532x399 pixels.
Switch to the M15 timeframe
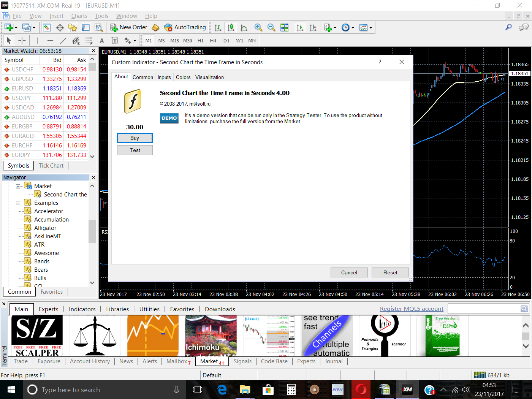coord(174,41)
